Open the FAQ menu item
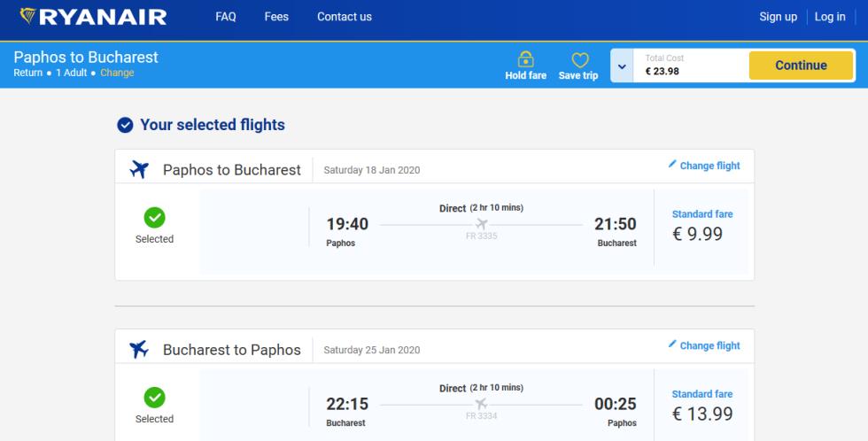 [226, 17]
